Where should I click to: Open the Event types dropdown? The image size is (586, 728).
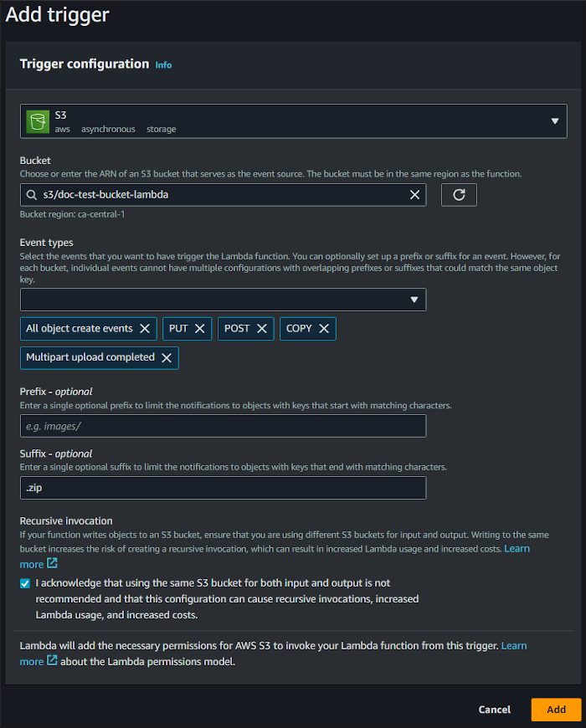pyautogui.click(x=414, y=300)
